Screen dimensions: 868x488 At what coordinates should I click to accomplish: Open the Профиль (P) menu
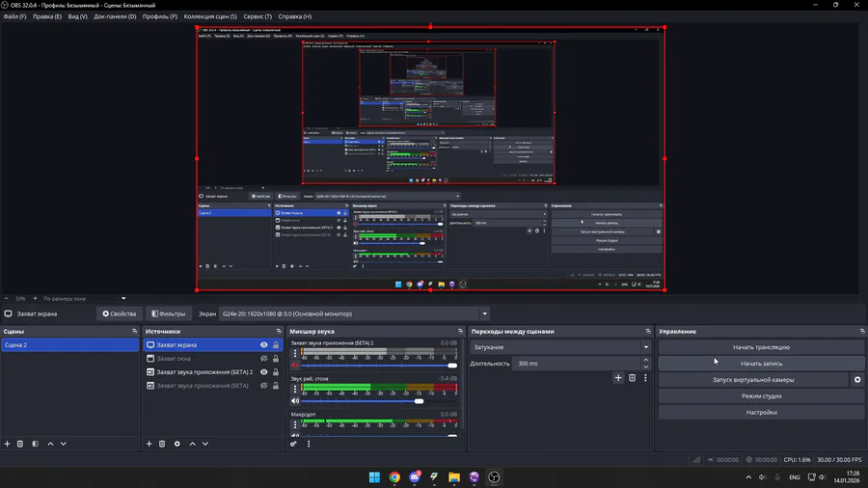point(160,16)
